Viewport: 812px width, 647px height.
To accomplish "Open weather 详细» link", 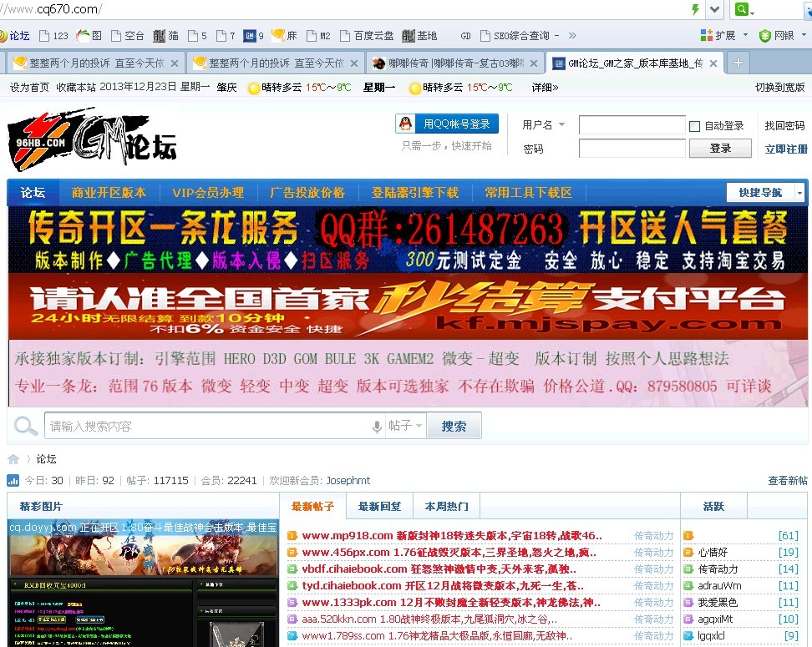I will click(545, 87).
